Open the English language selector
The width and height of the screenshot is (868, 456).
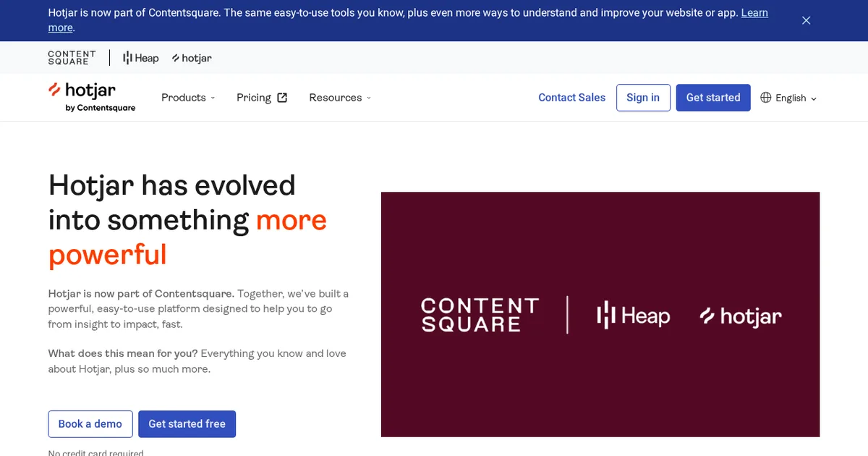pos(788,98)
